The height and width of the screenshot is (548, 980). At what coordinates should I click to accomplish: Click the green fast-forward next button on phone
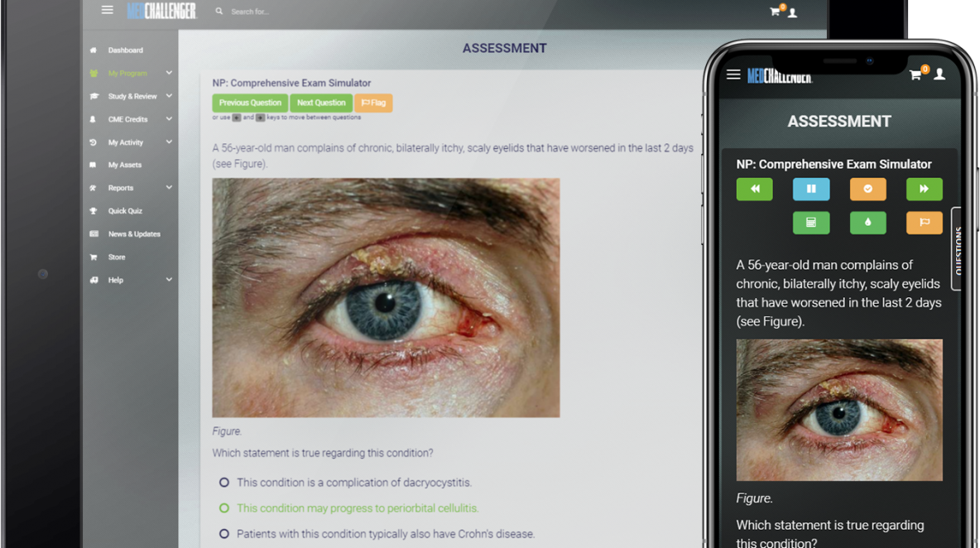coord(925,189)
